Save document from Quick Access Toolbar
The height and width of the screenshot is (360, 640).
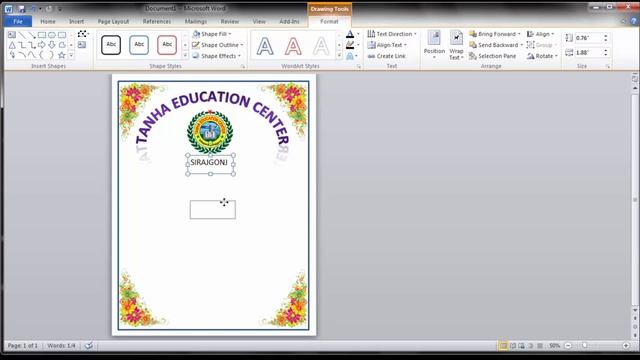click(21, 9)
